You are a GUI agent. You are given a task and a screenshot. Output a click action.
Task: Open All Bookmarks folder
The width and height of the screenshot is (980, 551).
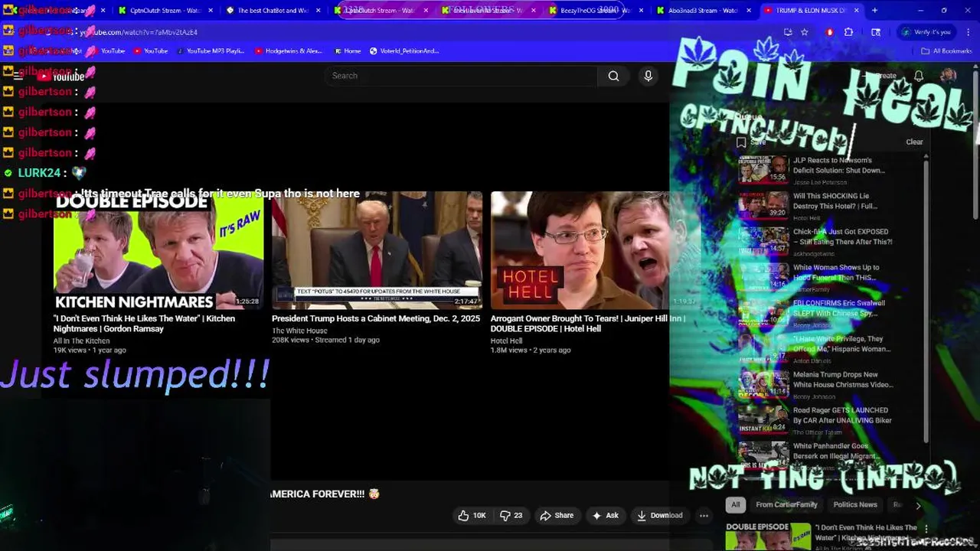tap(946, 51)
